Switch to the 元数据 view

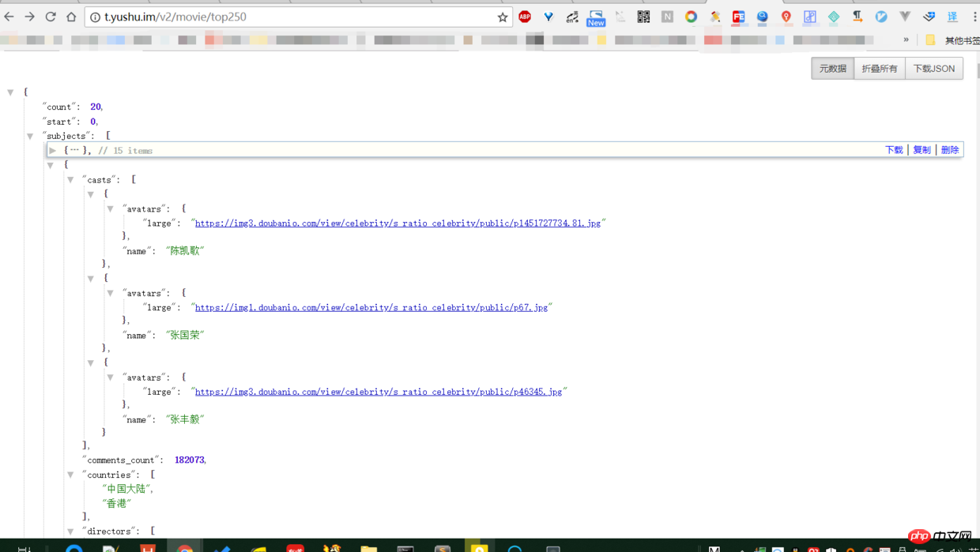(x=832, y=69)
